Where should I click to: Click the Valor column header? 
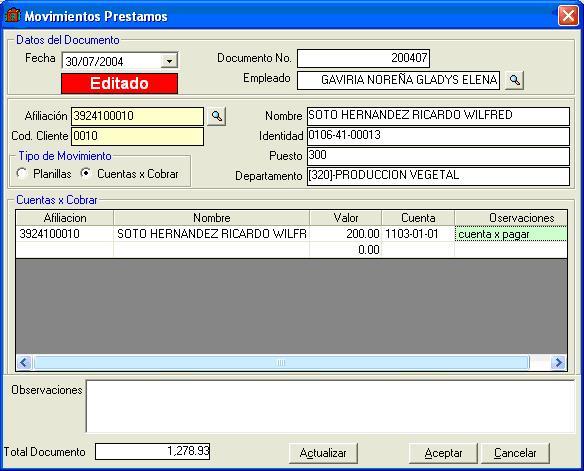pyautogui.click(x=346, y=218)
